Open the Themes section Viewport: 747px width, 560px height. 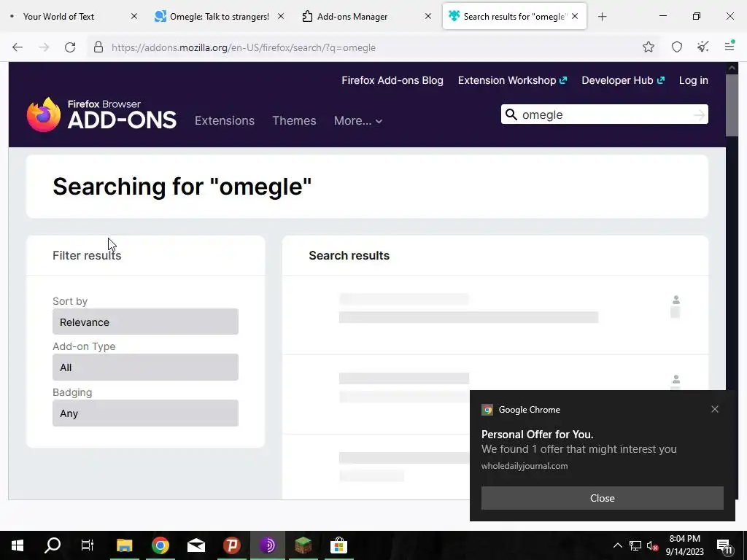tap(294, 120)
